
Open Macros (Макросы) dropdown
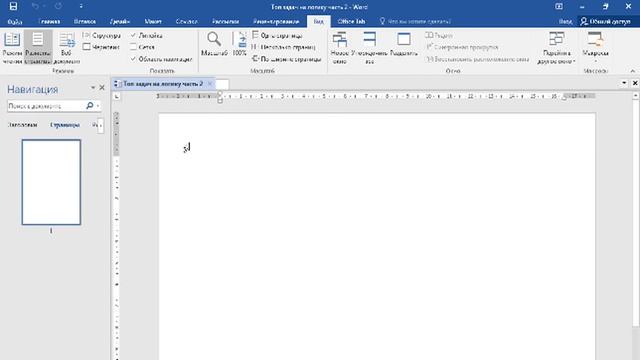[595, 48]
